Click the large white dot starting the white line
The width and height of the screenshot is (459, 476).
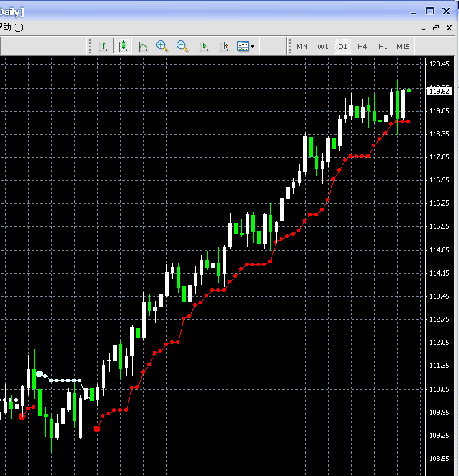pyautogui.click(x=39, y=374)
